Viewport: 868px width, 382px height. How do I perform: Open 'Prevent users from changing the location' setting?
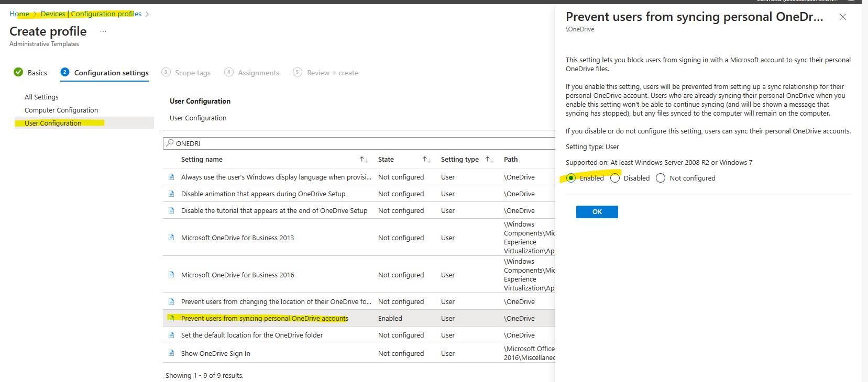pos(276,301)
